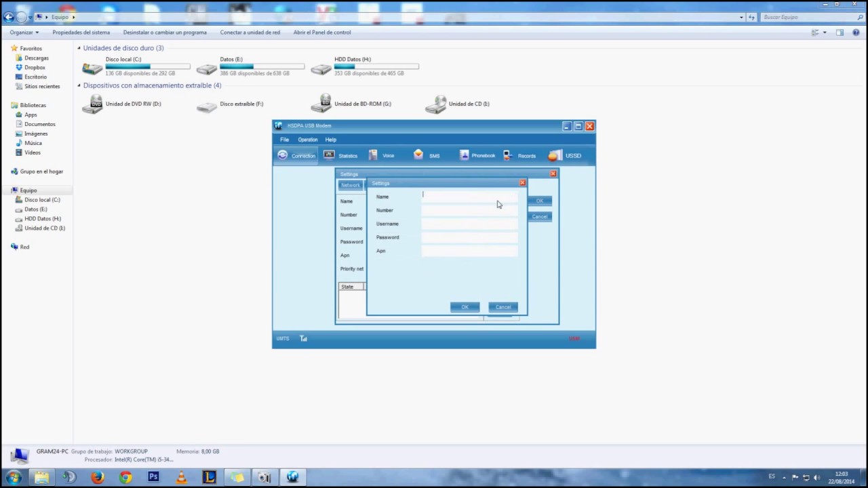Select the Network tab in rear Settings dialog
This screenshot has height=488, width=868.
point(351,185)
